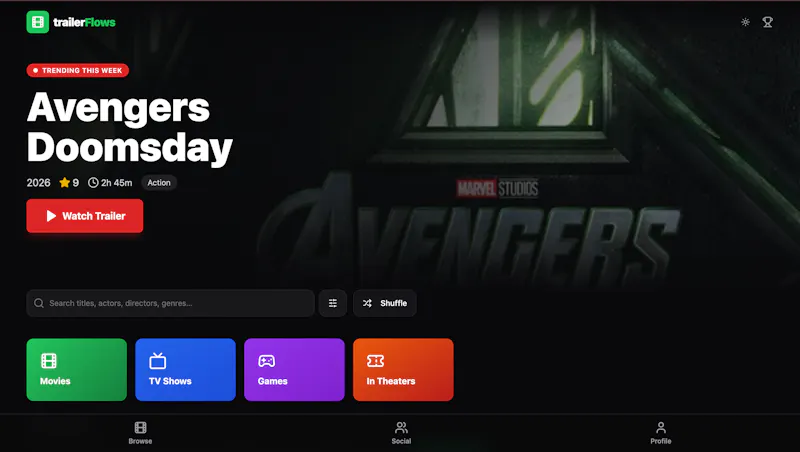Open the Movies category card
The height and width of the screenshot is (452, 800).
tap(77, 369)
